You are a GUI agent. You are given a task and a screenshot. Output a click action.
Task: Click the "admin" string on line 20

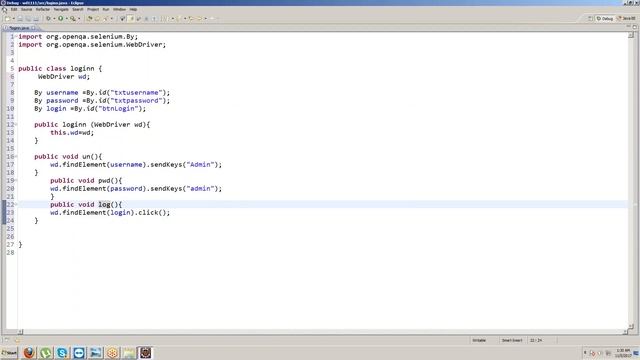[x=200, y=189]
